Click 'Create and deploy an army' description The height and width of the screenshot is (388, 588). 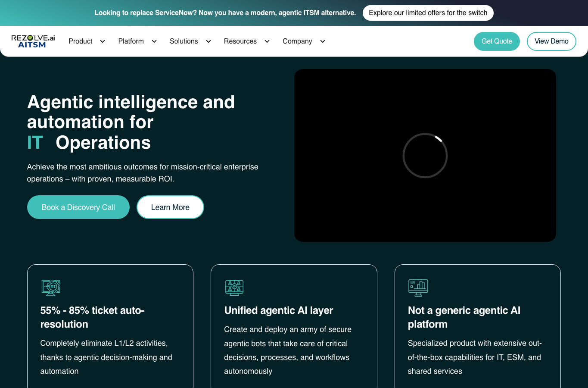pyautogui.click(x=288, y=350)
